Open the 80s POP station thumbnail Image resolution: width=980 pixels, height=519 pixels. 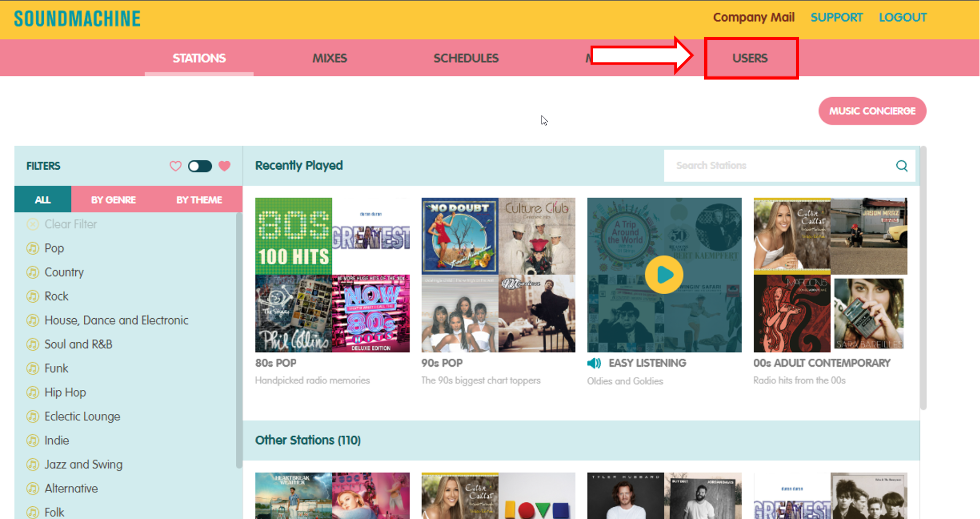point(332,275)
